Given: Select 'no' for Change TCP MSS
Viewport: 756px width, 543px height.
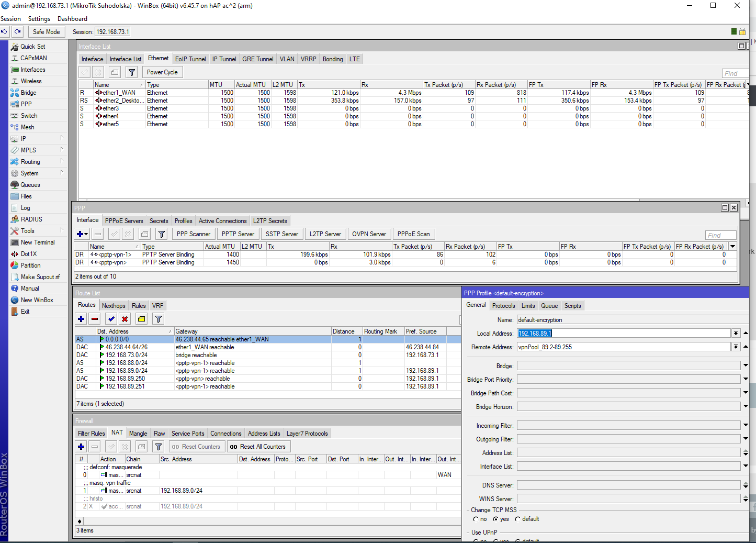Looking at the screenshot, I should tap(476, 519).
